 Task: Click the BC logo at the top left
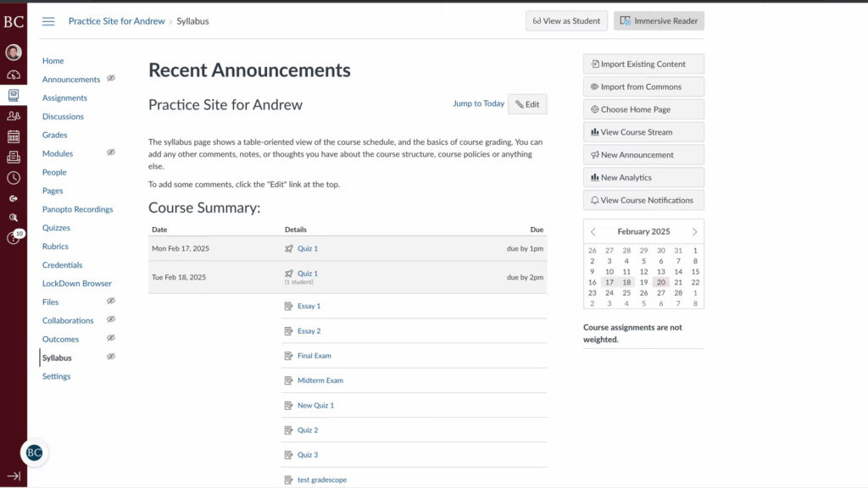click(x=13, y=21)
